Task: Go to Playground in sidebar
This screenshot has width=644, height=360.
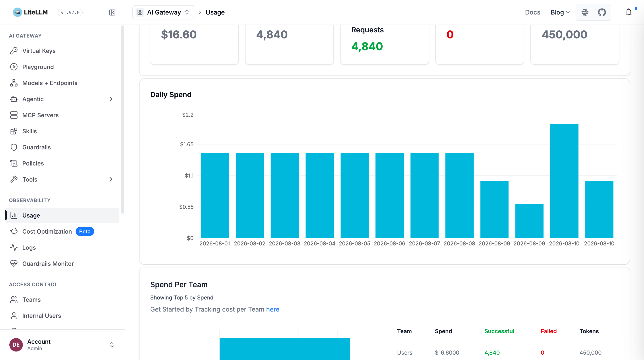Action: [x=62, y=67]
